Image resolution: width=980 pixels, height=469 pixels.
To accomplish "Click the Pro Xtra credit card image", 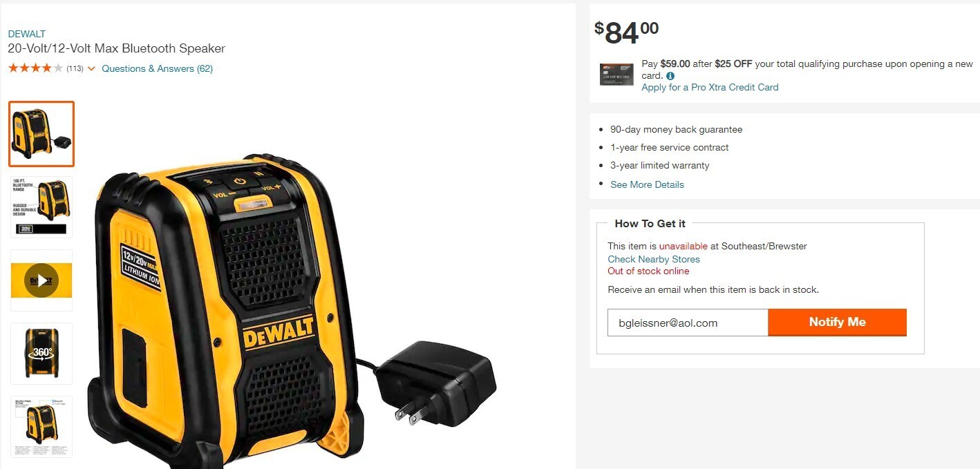I will click(x=616, y=74).
